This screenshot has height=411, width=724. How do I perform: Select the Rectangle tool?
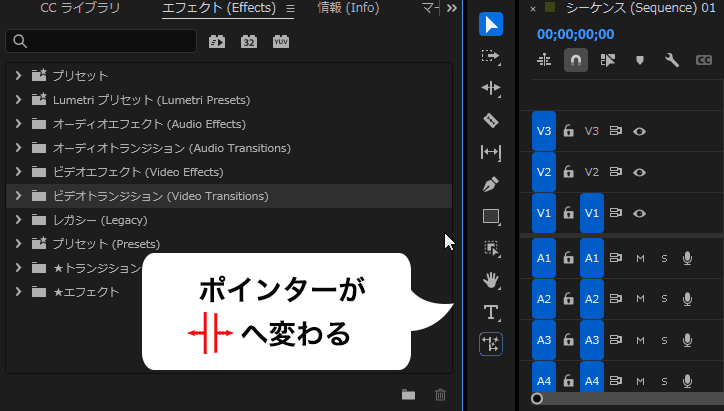[491, 217]
